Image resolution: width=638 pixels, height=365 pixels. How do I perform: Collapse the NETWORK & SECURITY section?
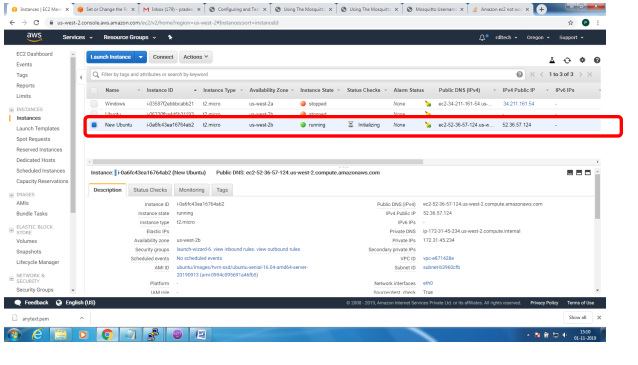click(11, 278)
